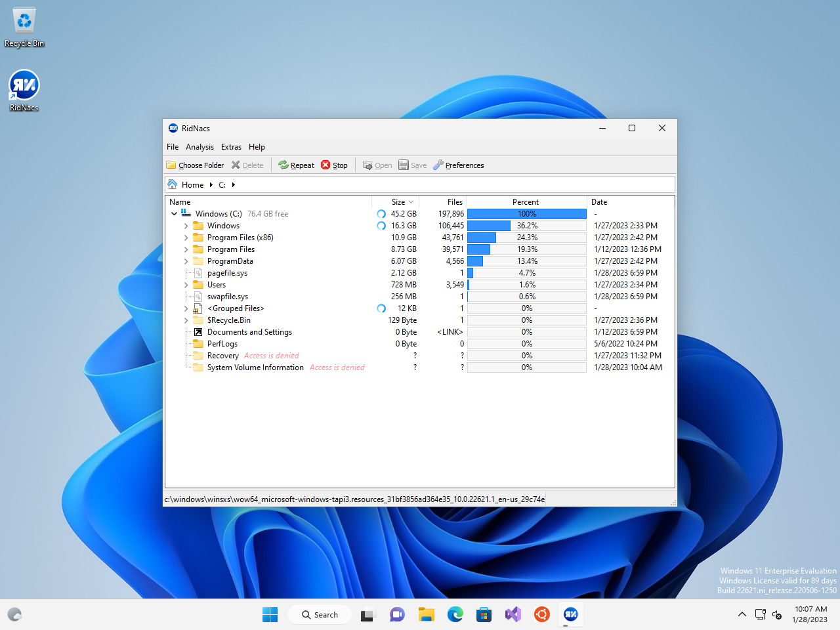
Task: Click the 2.12 GB size cell
Action: [x=404, y=273]
